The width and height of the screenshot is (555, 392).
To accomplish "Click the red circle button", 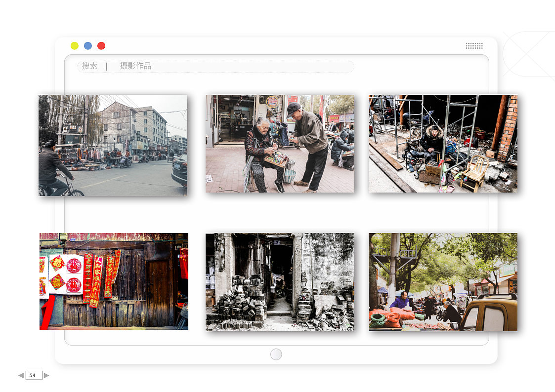I will (101, 45).
